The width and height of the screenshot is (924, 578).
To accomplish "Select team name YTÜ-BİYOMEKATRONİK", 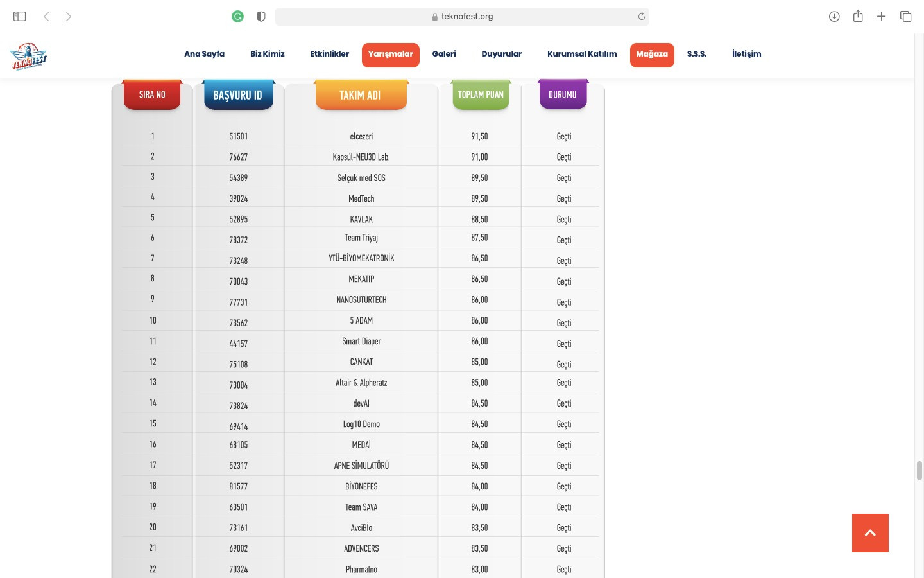I will [x=361, y=258].
